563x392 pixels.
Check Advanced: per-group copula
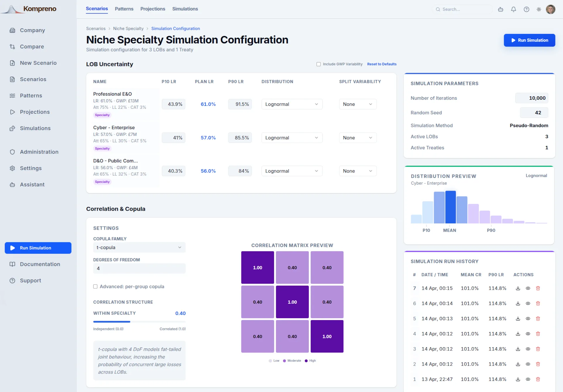point(95,287)
